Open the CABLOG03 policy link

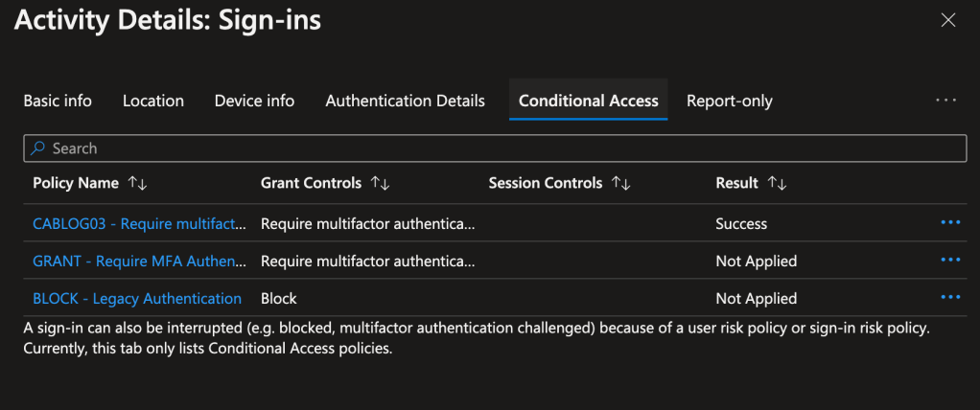139,223
